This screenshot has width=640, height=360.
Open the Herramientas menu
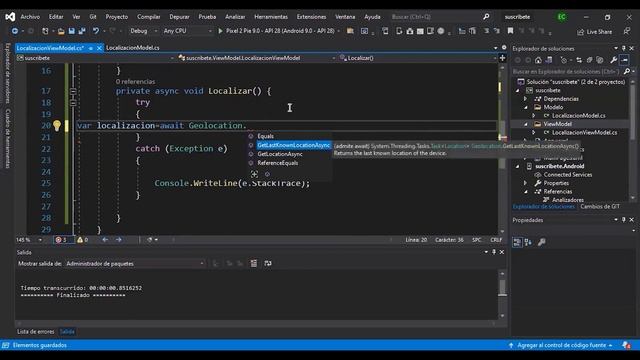click(271, 17)
